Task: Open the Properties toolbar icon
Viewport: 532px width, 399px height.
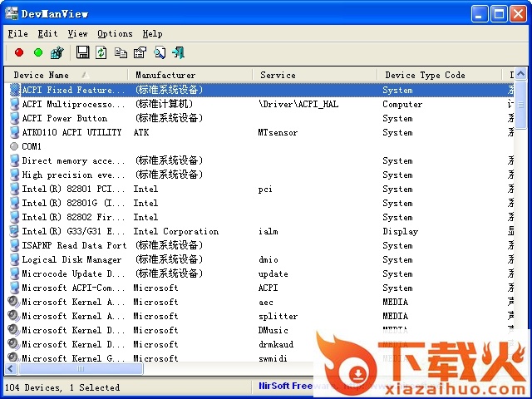Action: coord(140,52)
